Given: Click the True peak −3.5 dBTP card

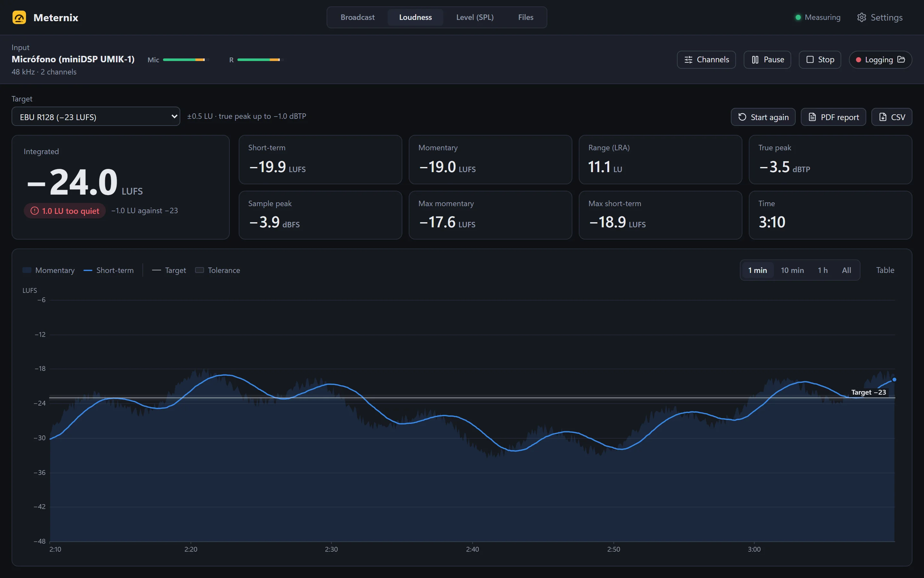Looking at the screenshot, I should [830, 159].
